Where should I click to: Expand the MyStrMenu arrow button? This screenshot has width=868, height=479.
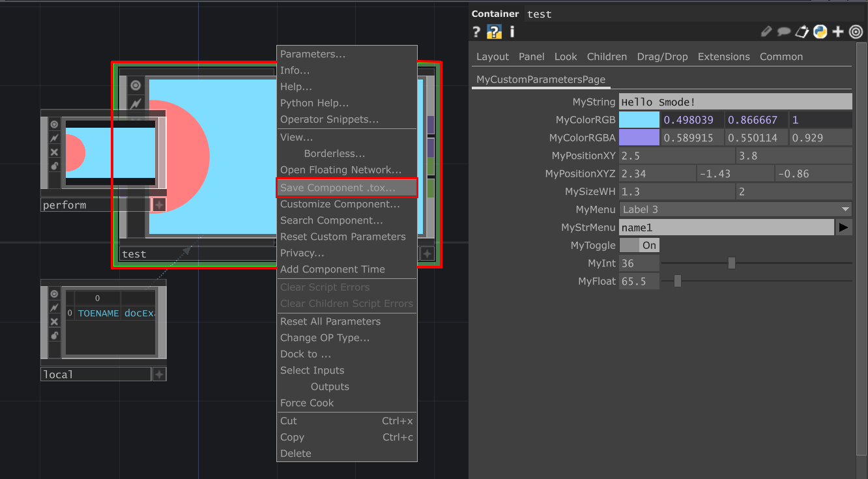coord(844,227)
